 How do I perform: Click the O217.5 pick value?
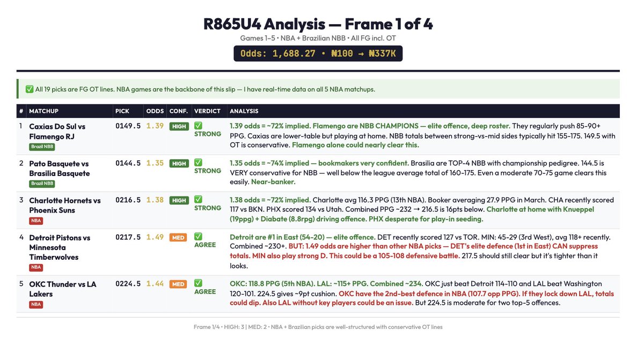[x=128, y=237]
